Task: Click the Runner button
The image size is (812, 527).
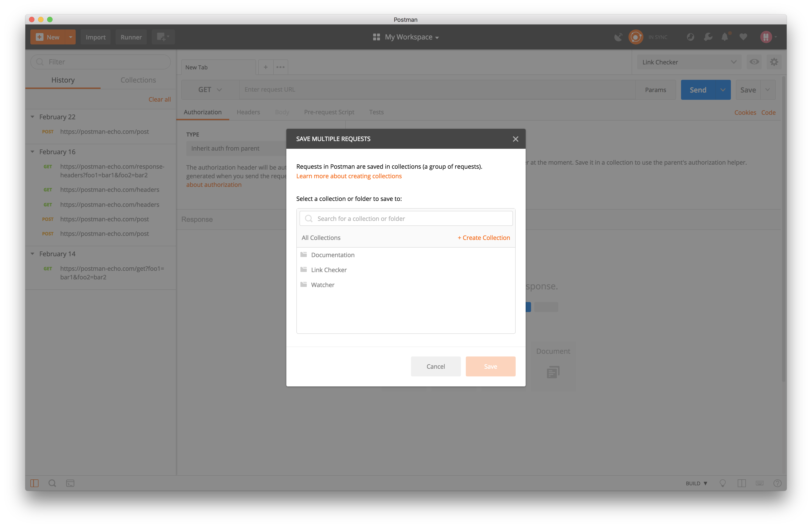Action: tap(131, 37)
